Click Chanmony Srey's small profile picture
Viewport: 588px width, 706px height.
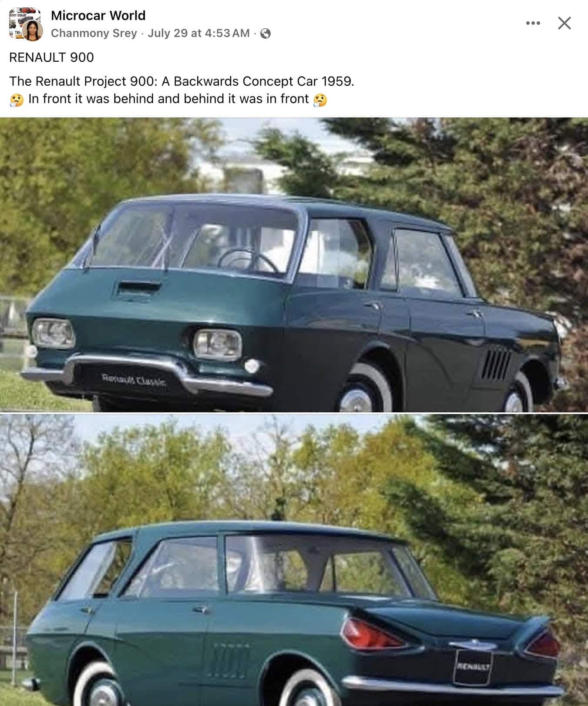click(33, 31)
